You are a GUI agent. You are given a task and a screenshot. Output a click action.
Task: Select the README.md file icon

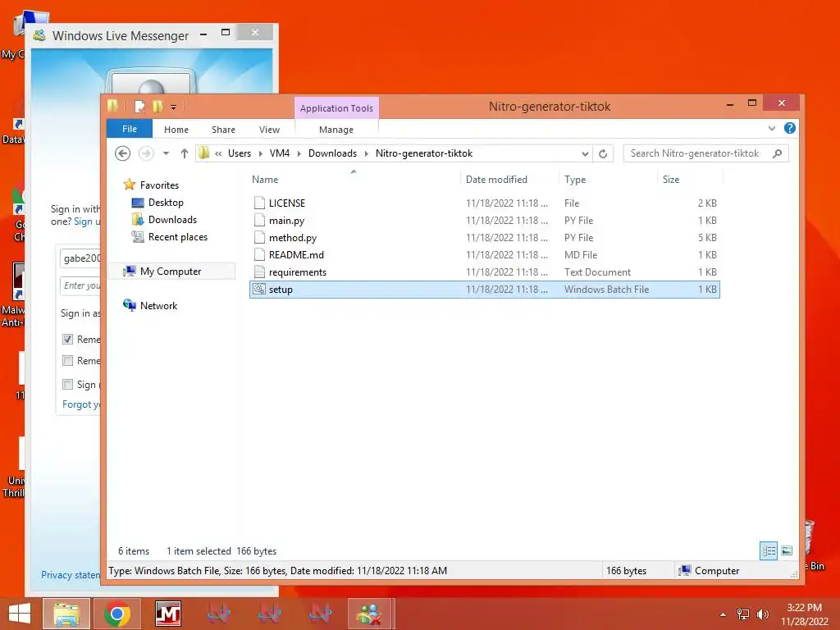click(x=259, y=254)
